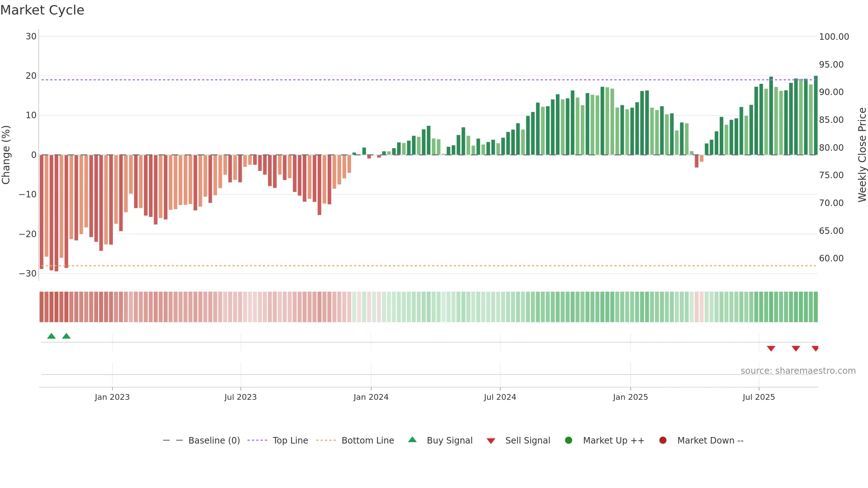
Task: Click the tallest green bar at far right
Action: tap(816, 115)
